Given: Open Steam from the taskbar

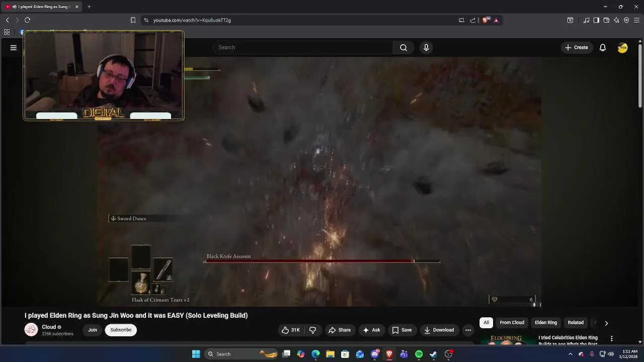Looking at the screenshot, I should [x=433, y=354].
